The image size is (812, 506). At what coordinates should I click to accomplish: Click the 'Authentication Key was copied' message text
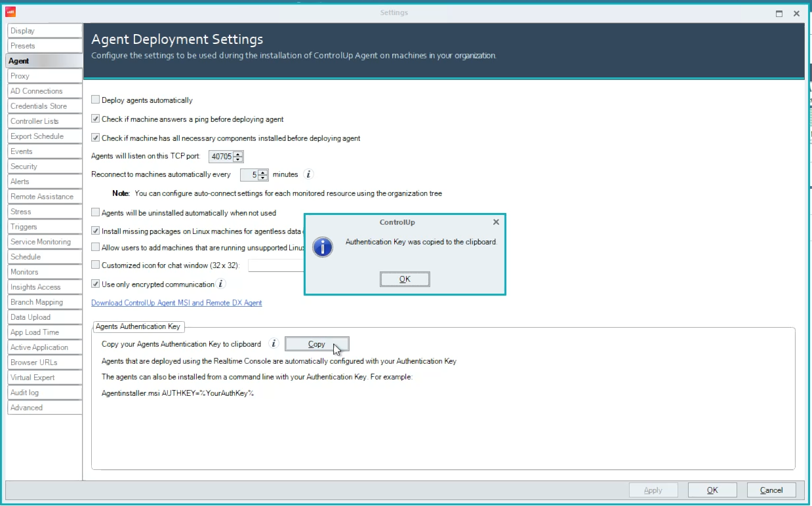pyautogui.click(x=421, y=242)
